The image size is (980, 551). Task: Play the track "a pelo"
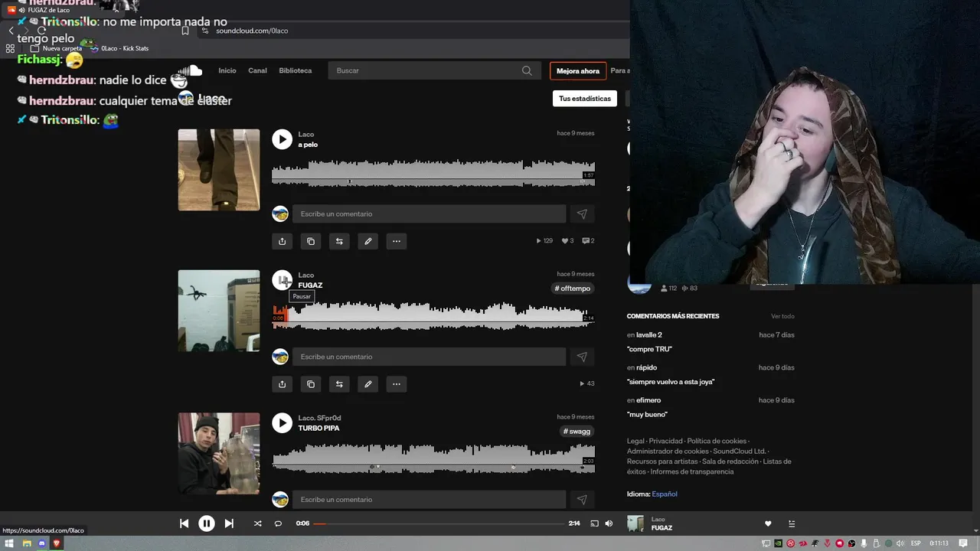[x=283, y=139]
